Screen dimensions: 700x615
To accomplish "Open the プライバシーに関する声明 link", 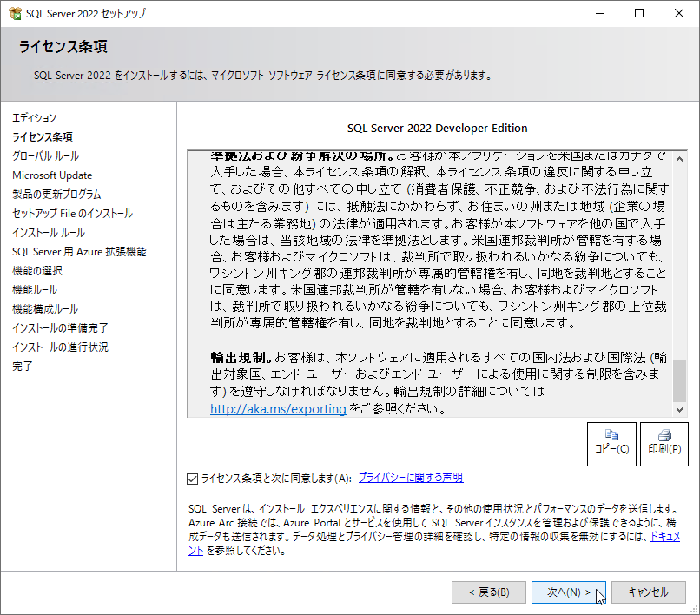I will (x=411, y=478).
